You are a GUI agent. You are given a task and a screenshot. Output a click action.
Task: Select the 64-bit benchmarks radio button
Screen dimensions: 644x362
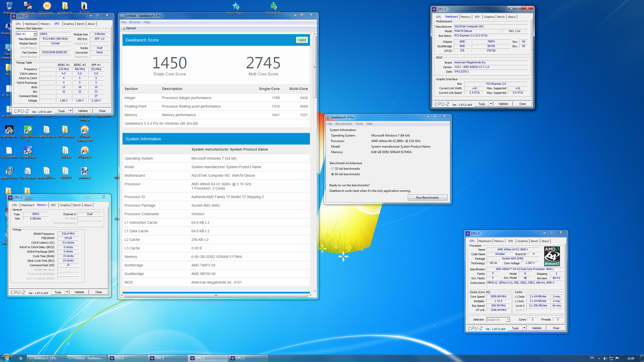click(x=333, y=174)
